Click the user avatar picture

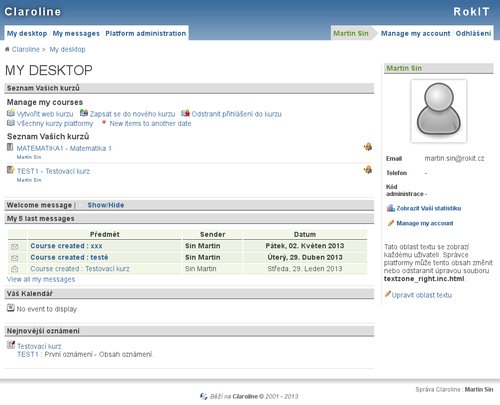point(439,111)
